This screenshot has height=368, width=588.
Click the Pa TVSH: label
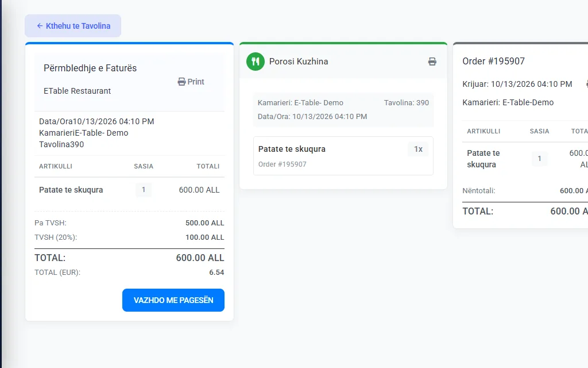tap(51, 223)
